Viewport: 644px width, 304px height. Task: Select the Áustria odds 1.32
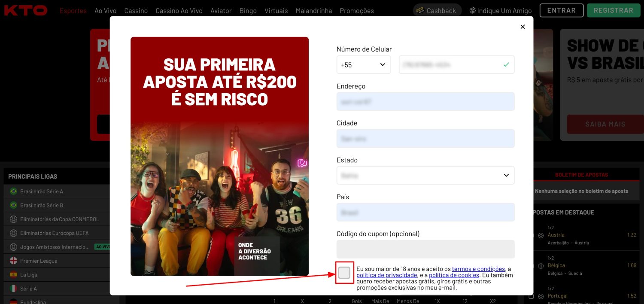(x=632, y=235)
